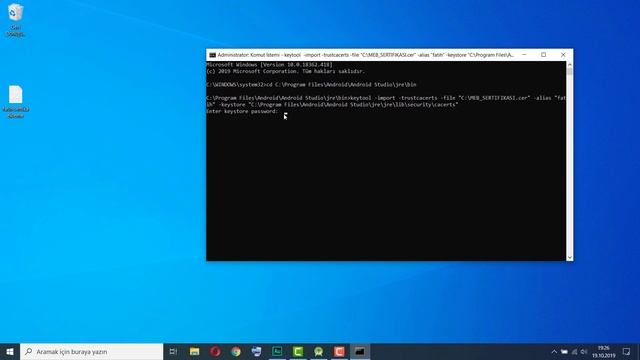Maximize the Command Prompt window
This screenshot has height=360, width=640.
click(544, 55)
